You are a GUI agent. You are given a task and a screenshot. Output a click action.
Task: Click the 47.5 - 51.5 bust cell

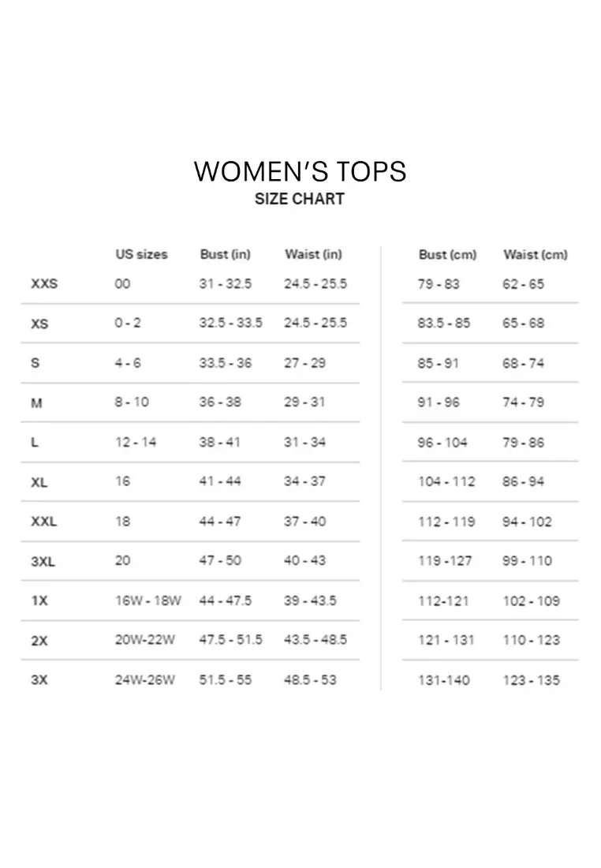point(231,640)
